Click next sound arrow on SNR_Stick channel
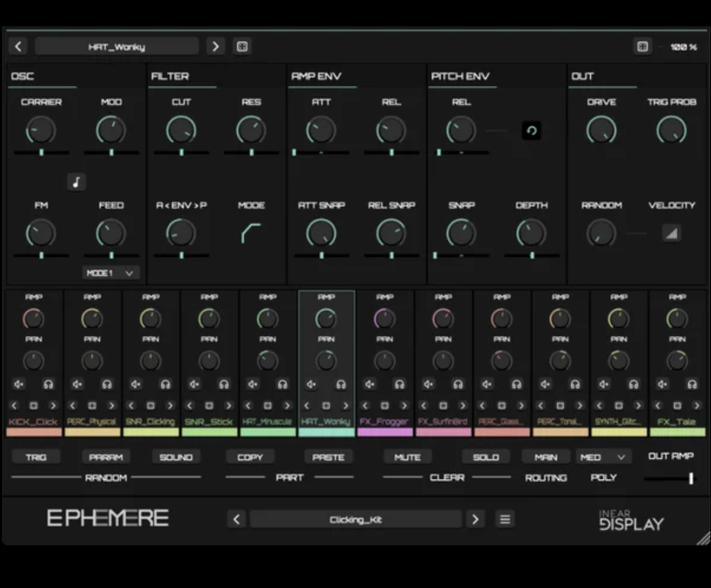The width and height of the screenshot is (711, 588). click(x=229, y=405)
